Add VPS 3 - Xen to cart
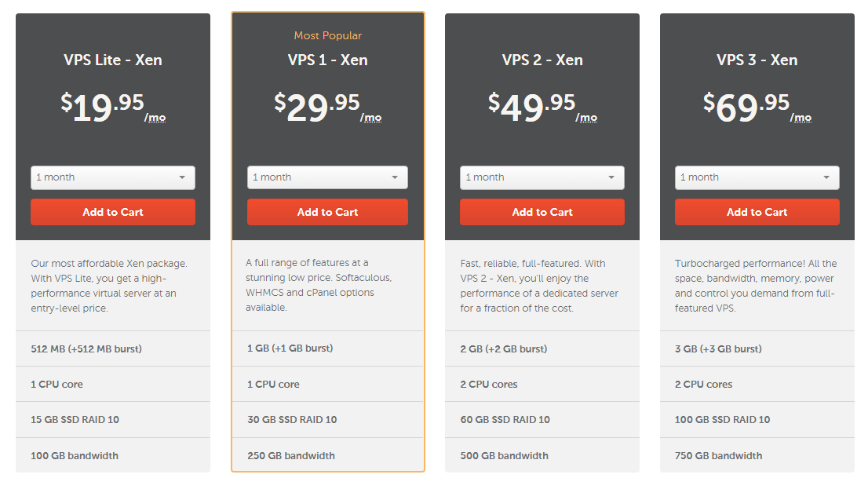 pyautogui.click(x=757, y=212)
